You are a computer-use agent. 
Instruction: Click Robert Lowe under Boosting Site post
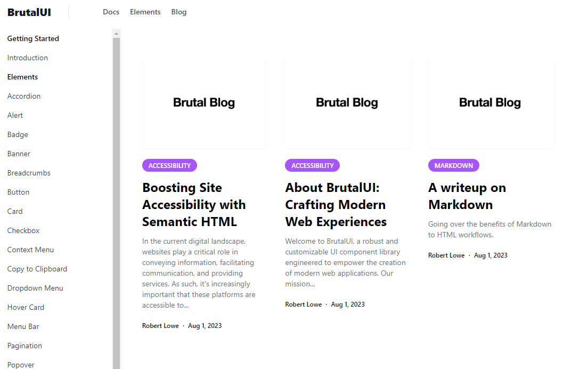[160, 326]
